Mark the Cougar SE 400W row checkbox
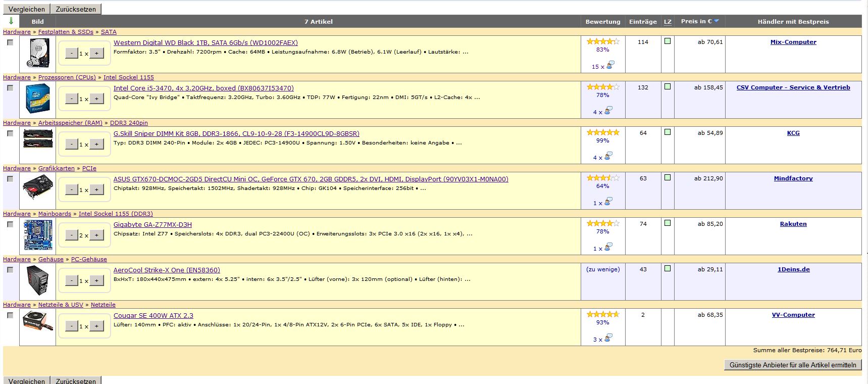 tap(10, 315)
